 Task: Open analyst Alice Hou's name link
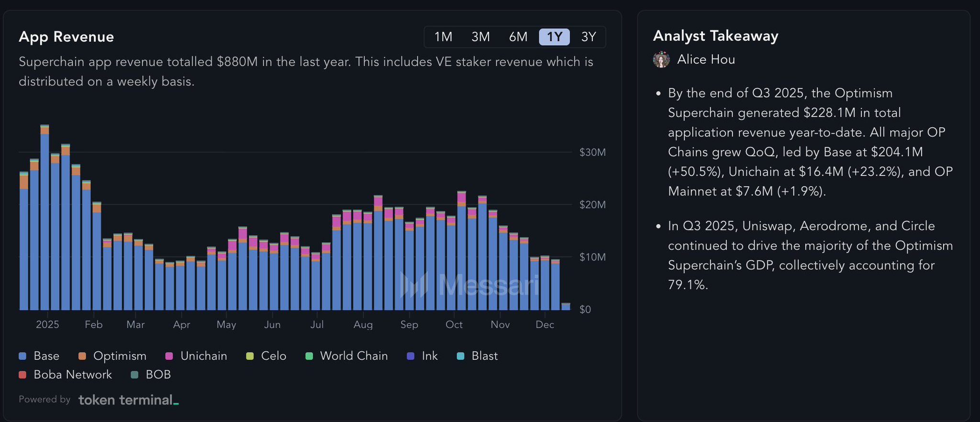pos(706,60)
